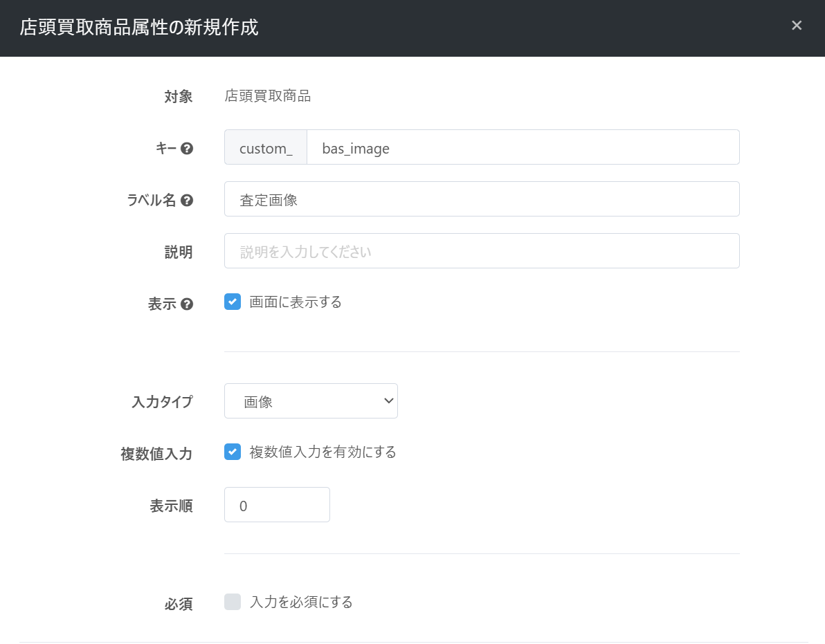Click the 表示順 field label

pyautogui.click(x=171, y=506)
